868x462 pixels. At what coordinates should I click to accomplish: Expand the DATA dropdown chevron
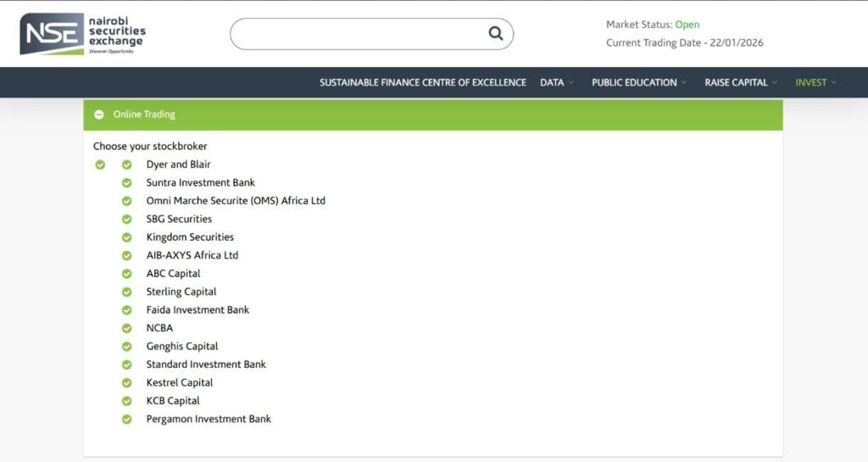click(x=571, y=82)
